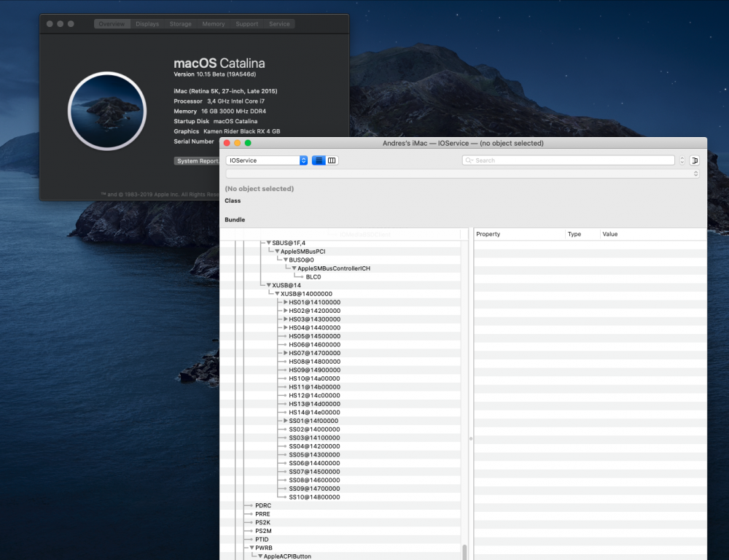
Task: Click the Type column header
Action: pyautogui.click(x=582, y=234)
